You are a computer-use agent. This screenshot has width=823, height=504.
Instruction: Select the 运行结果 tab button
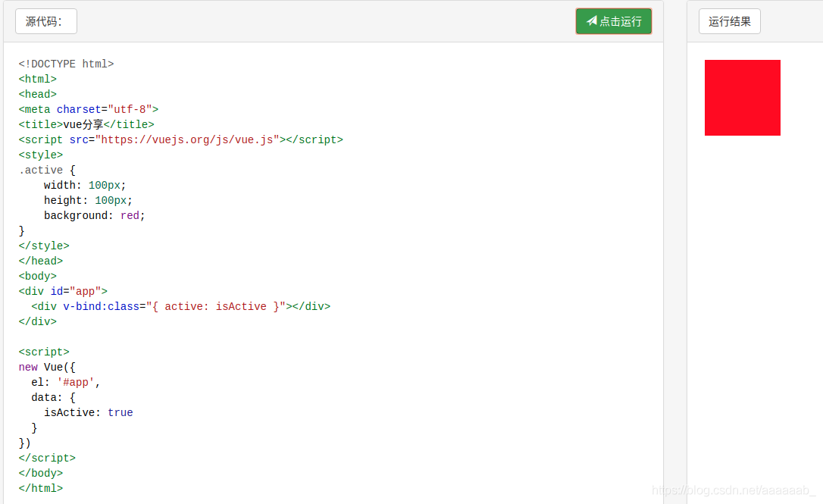point(729,21)
